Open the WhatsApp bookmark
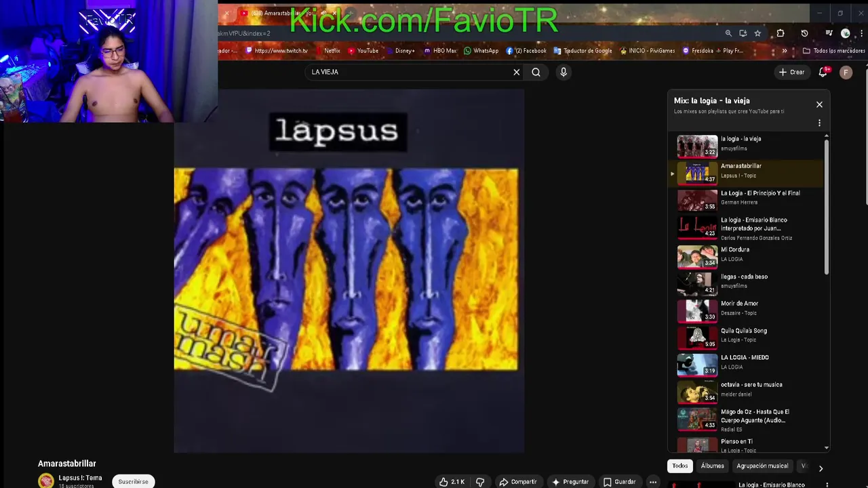 [x=481, y=51]
